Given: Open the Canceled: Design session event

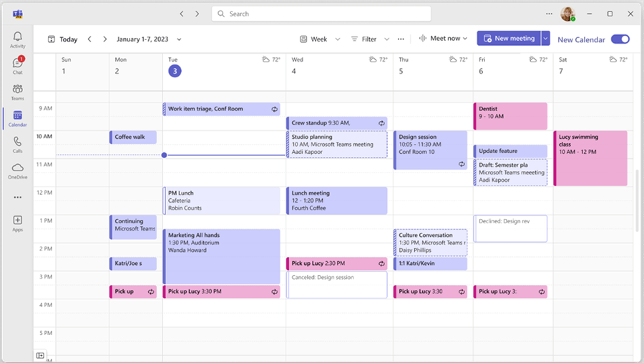Looking at the screenshot, I should (337, 284).
